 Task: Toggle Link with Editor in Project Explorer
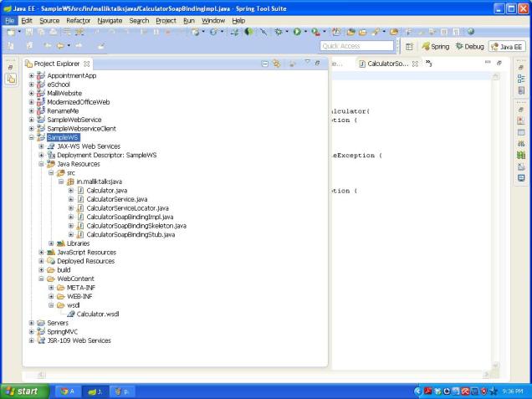pyautogui.click(x=277, y=64)
